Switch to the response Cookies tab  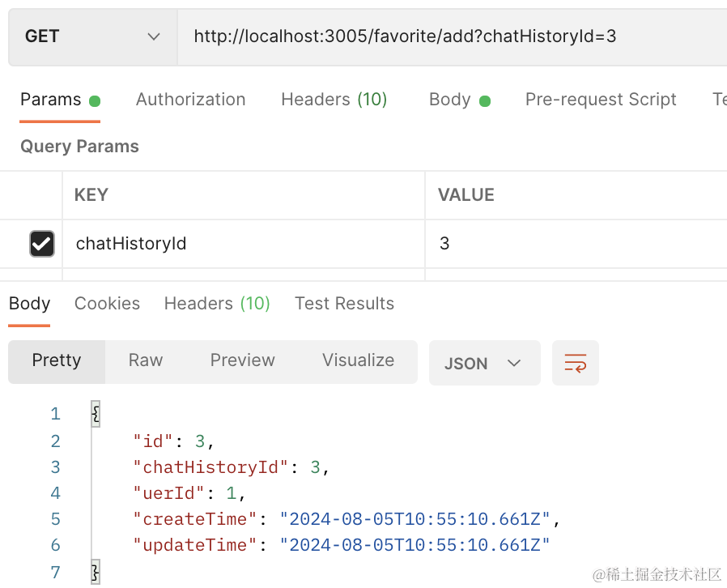click(107, 304)
